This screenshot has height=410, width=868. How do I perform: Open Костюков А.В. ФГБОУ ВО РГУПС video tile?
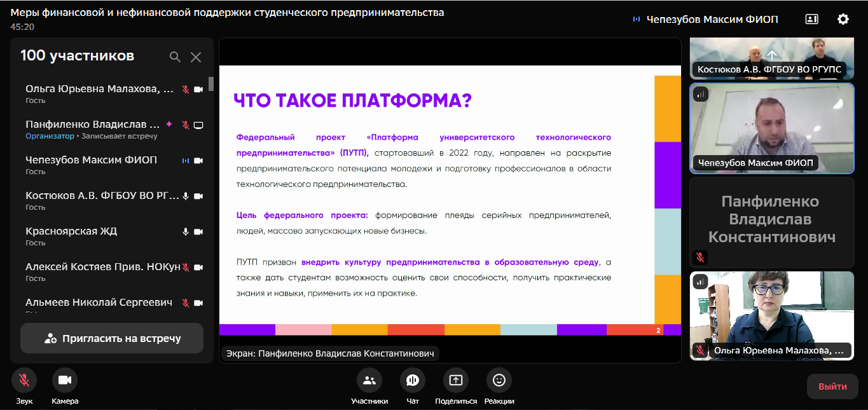(772, 58)
